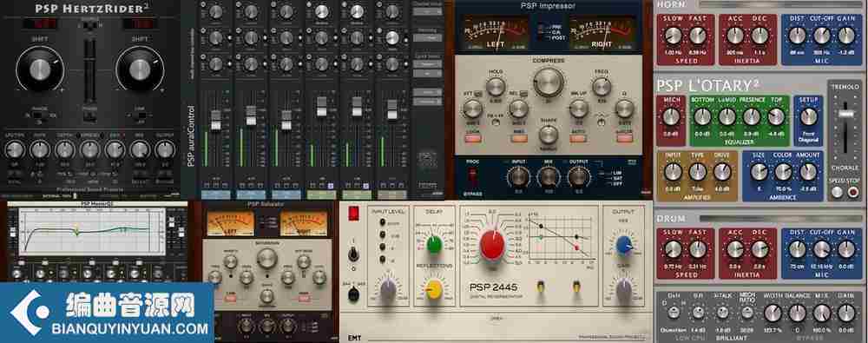Viewport: 868px width, 343px height.
Task: Click the SETUP knob in L'otary
Action: [808, 117]
